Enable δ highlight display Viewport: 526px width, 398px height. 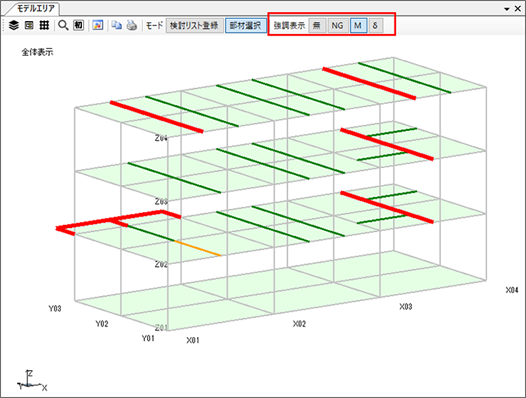[375, 26]
